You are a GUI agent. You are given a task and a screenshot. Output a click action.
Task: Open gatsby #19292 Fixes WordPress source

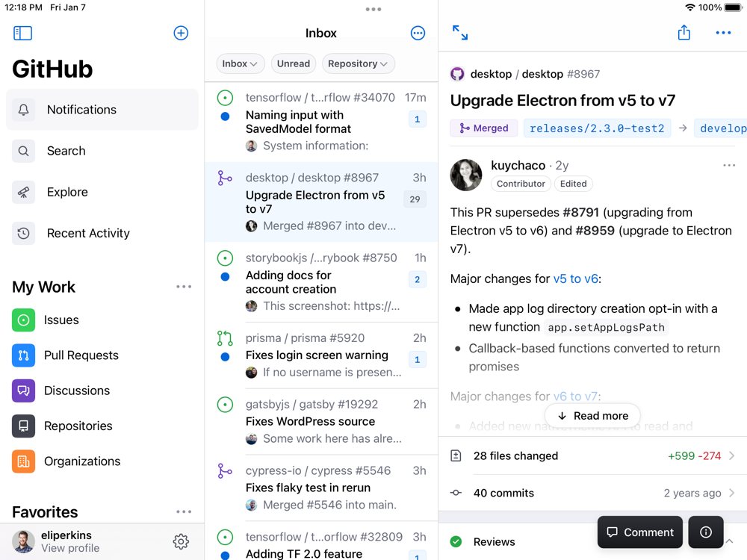tap(321, 421)
